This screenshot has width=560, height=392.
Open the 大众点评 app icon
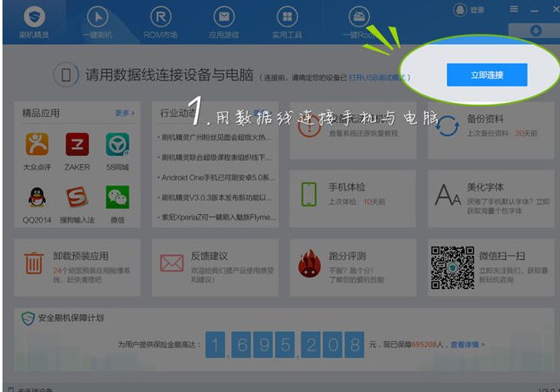(x=37, y=145)
